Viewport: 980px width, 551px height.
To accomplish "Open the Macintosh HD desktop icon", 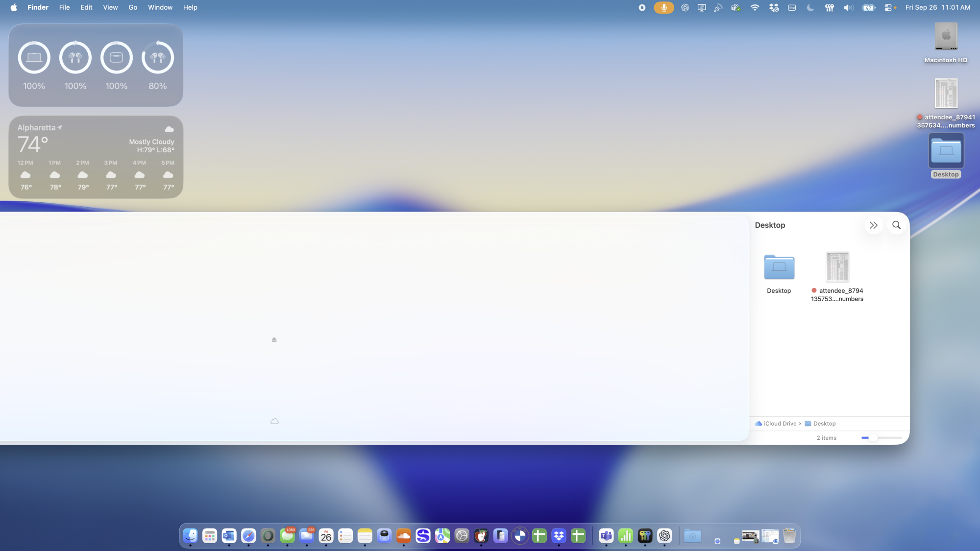I will tap(946, 37).
